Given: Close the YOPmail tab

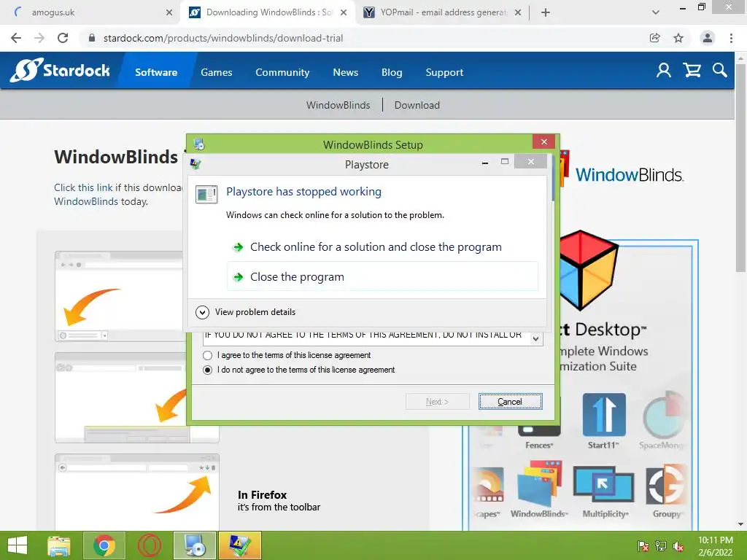Looking at the screenshot, I should click(518, 12).
